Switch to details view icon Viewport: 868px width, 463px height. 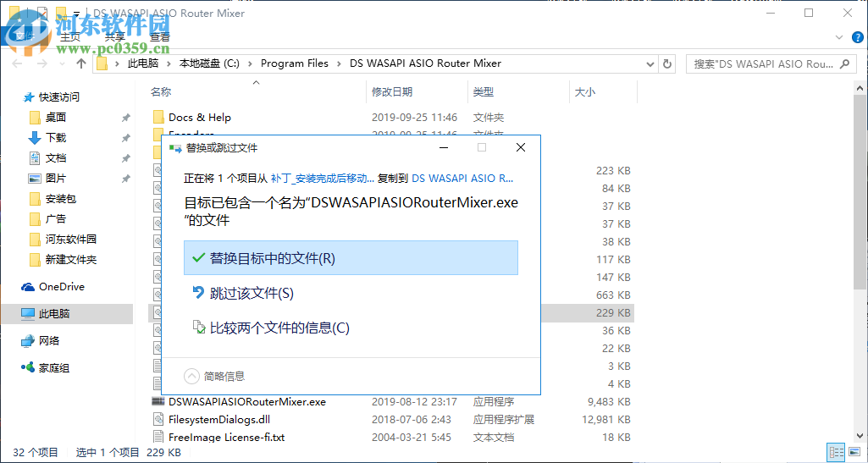[x=837, y=452]
